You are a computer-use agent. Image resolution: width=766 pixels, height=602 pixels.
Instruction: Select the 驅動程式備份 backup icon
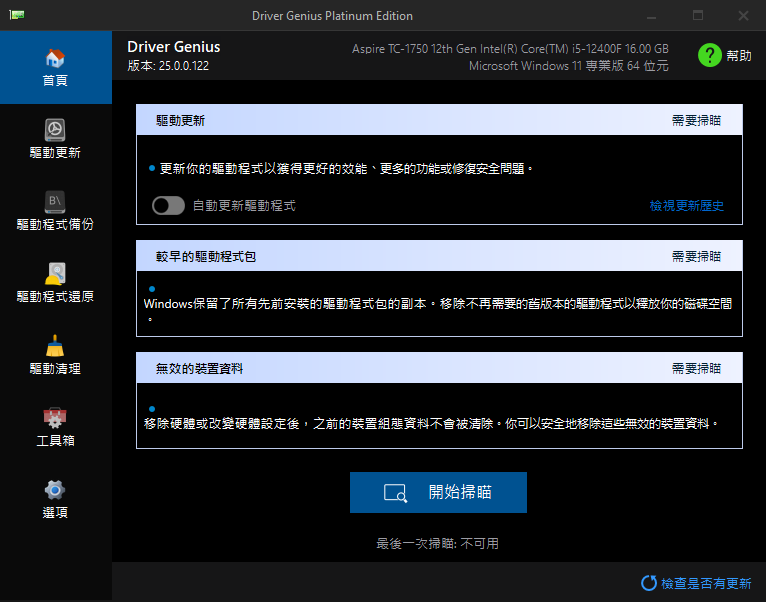(x=55, y=202)
